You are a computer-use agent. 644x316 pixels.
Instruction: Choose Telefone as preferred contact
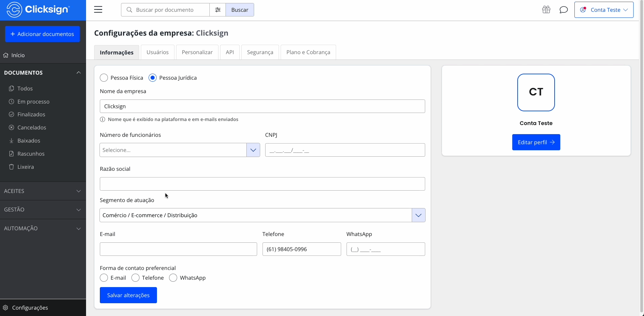[x=135, y=278]
